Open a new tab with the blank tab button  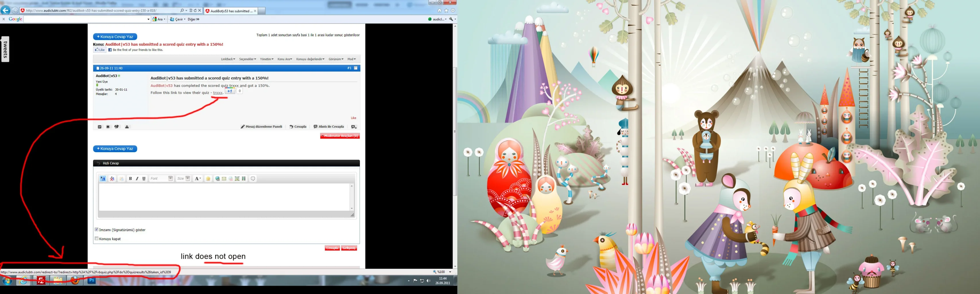(261, 11)
